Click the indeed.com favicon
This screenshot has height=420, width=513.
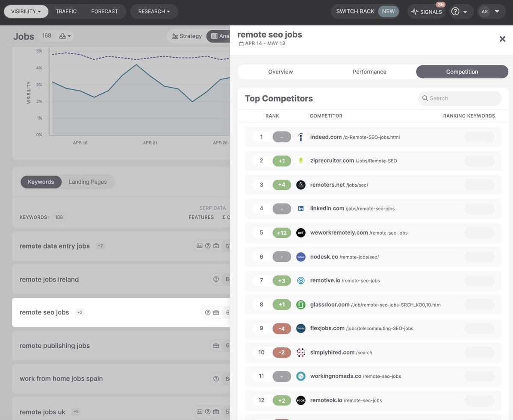click(x=301, y=137)
